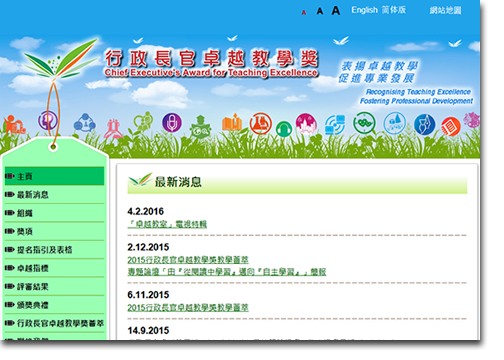Open the 最新消息 sidebar menu item
The image size is (504, 360).
(54, 195)
